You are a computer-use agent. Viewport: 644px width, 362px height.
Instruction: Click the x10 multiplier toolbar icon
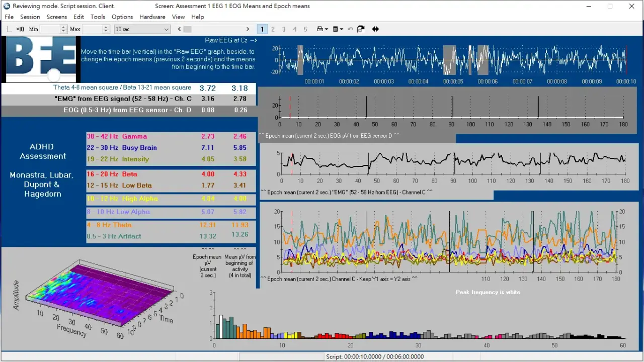coord(20,29)
